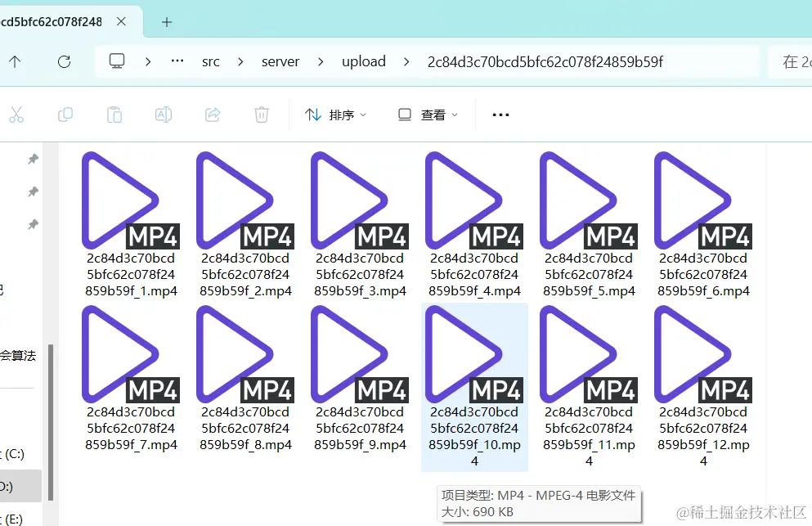Refresh the current folder
812x526 pixels.
65,62
